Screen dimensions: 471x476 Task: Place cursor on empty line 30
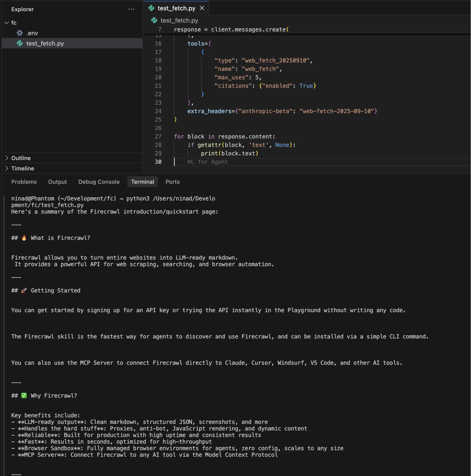[x=296, y=162]
